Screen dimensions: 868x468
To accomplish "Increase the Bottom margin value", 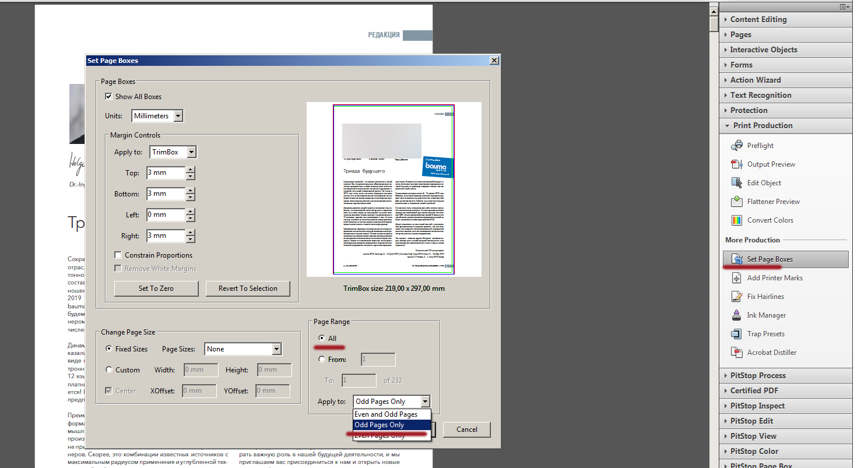I will [190, 191].
